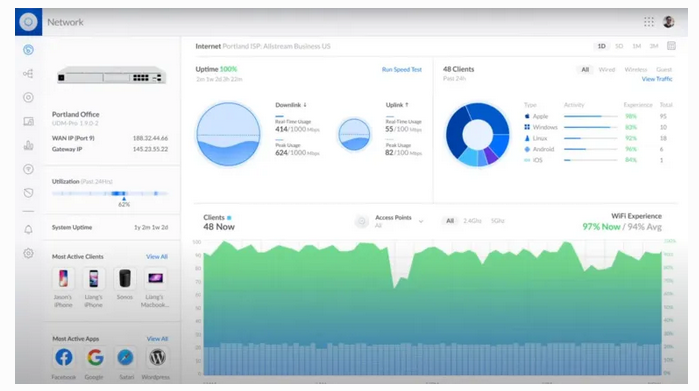Open the Dashboard icon in sidebar

28,49
